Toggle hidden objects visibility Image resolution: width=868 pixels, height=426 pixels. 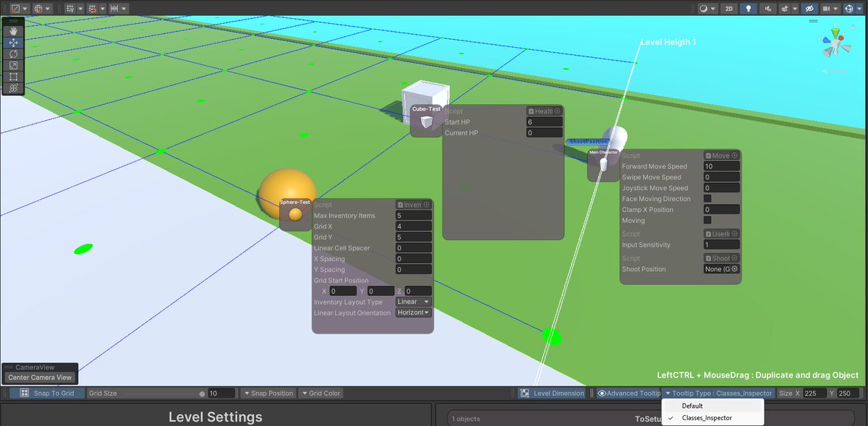[x=809, y=9]
